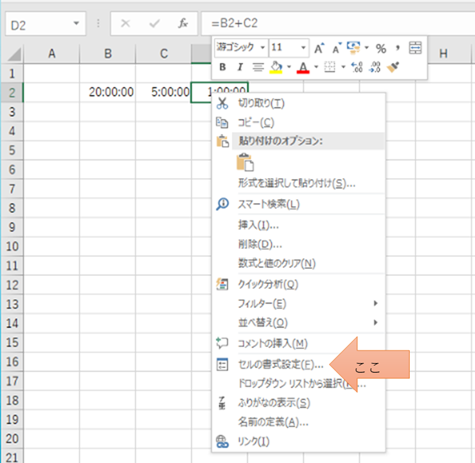The height and width of the screenshot is (463, 475).
Task: Open クイック分析(Q)
Action: (x=298, y=284)
